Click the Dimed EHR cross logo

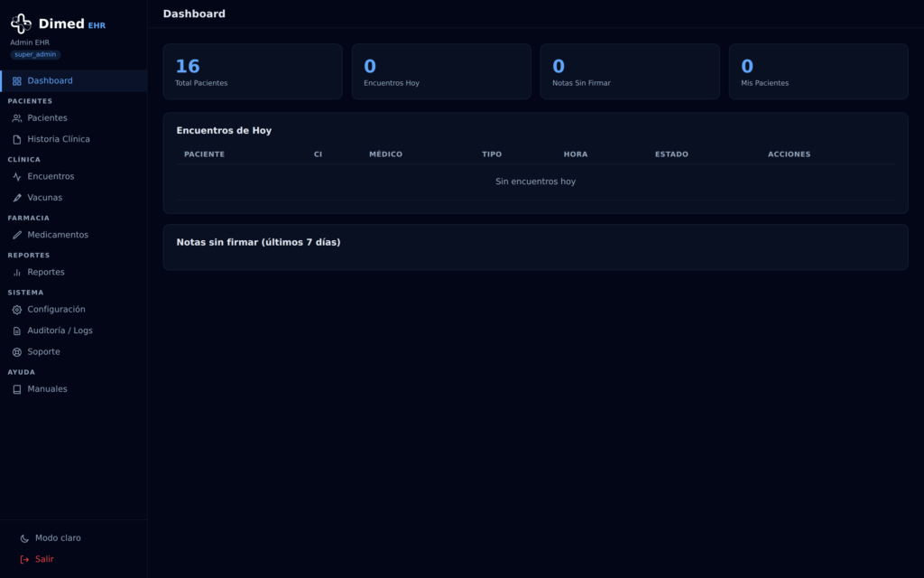click(x=22, y=23)
